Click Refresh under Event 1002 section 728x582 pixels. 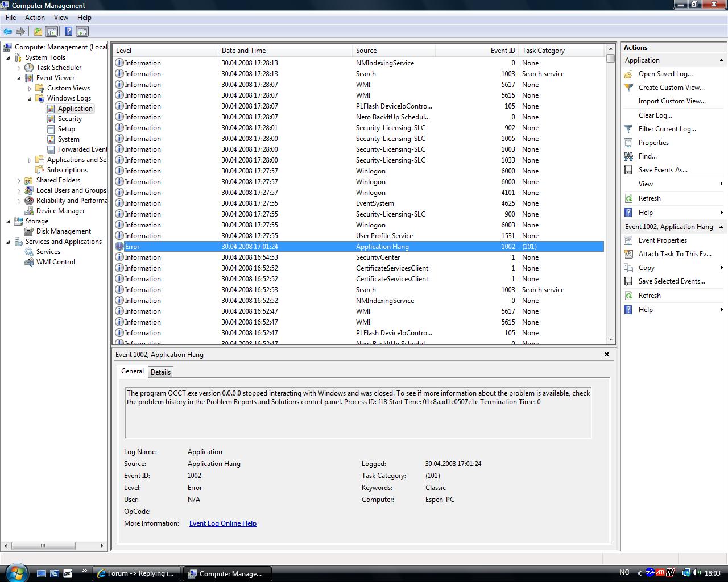point(650,296)
